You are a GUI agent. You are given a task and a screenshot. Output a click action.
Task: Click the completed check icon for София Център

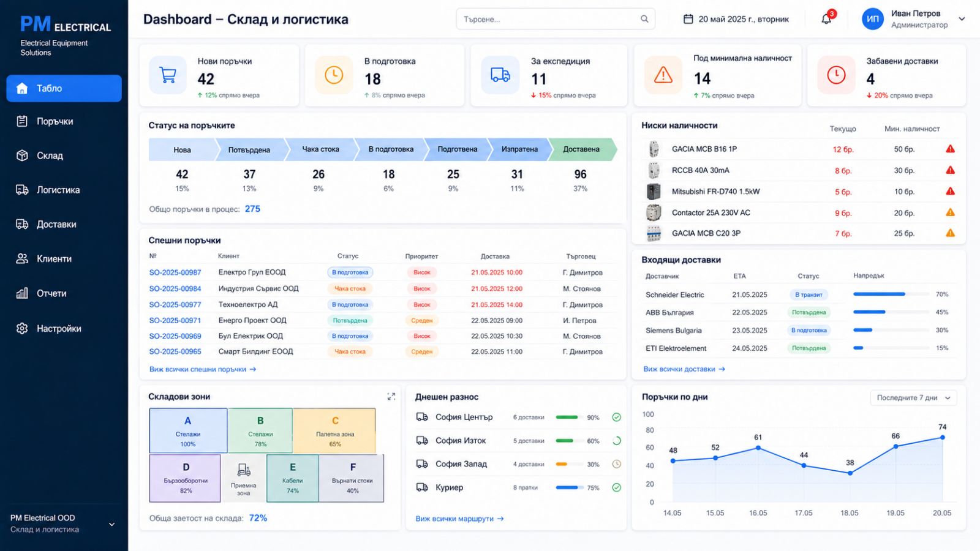click(x=617, y=417)
